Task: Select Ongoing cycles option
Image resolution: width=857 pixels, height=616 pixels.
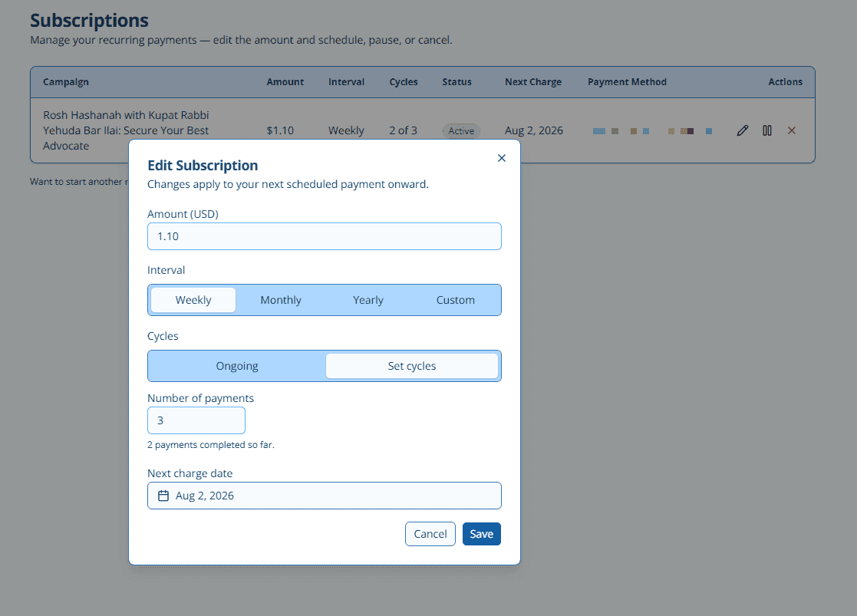Action: click(236, 366)
